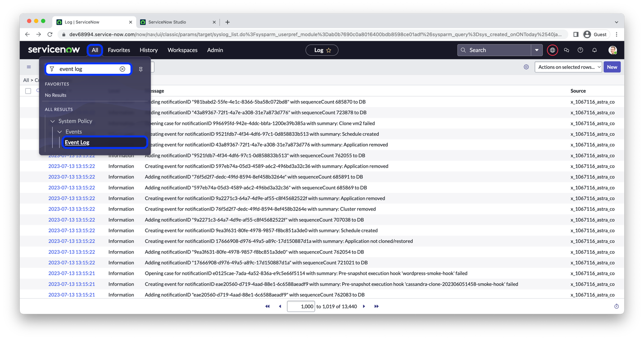Click the list hamburger menu icon
Viewport: 644px width, 340px height.
(x=29, y=67)
